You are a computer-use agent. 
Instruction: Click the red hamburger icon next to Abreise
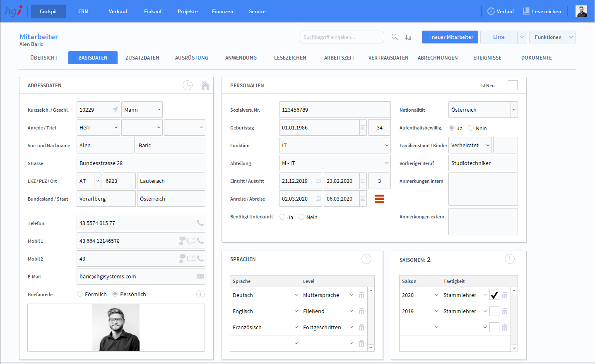379,199
